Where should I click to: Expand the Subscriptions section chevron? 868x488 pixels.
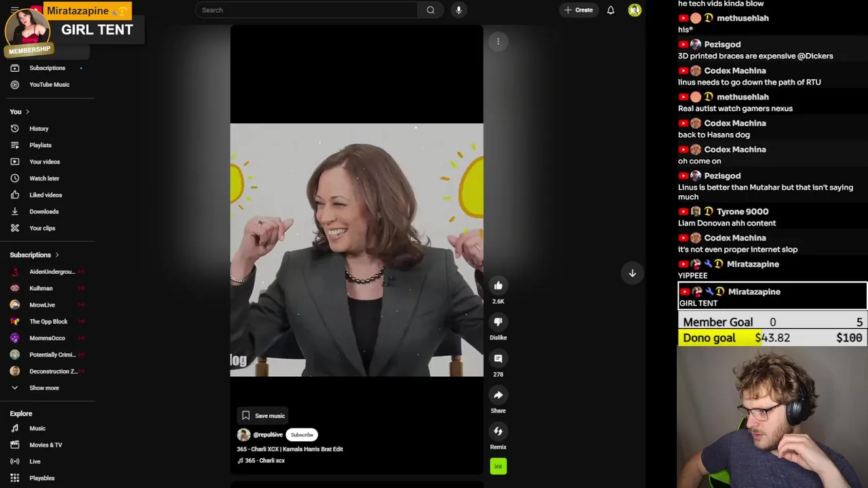57,255
